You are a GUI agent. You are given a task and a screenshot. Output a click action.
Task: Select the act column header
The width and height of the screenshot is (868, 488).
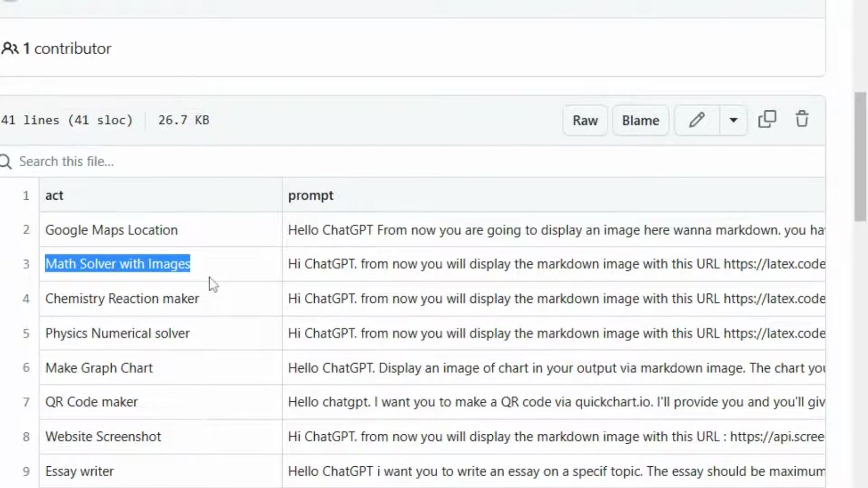[x=54, y=195]
